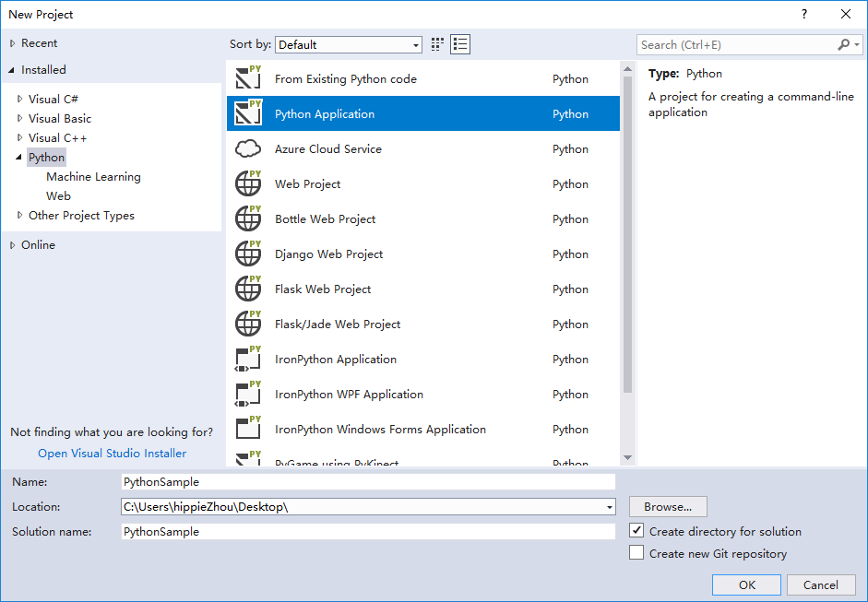Viewport: 868px width, 602px height.
Task: Collapse the Installed section
Action: pyautogui.click(x=12, y=70)
